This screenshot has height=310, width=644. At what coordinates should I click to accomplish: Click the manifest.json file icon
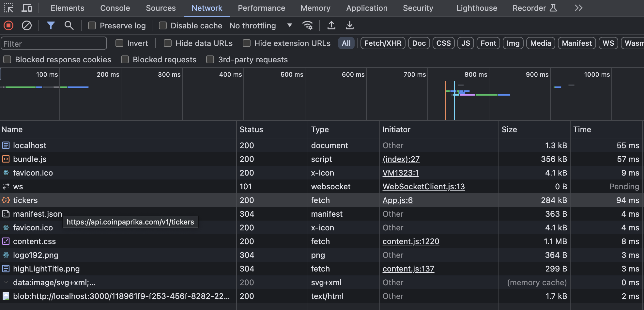6,214
